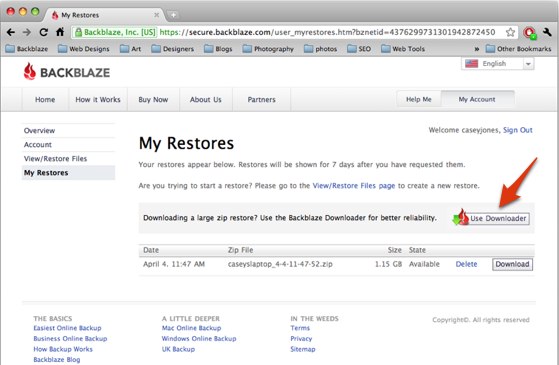Click the State column header
The image size is (559, 365).
(x=417, y=250)
